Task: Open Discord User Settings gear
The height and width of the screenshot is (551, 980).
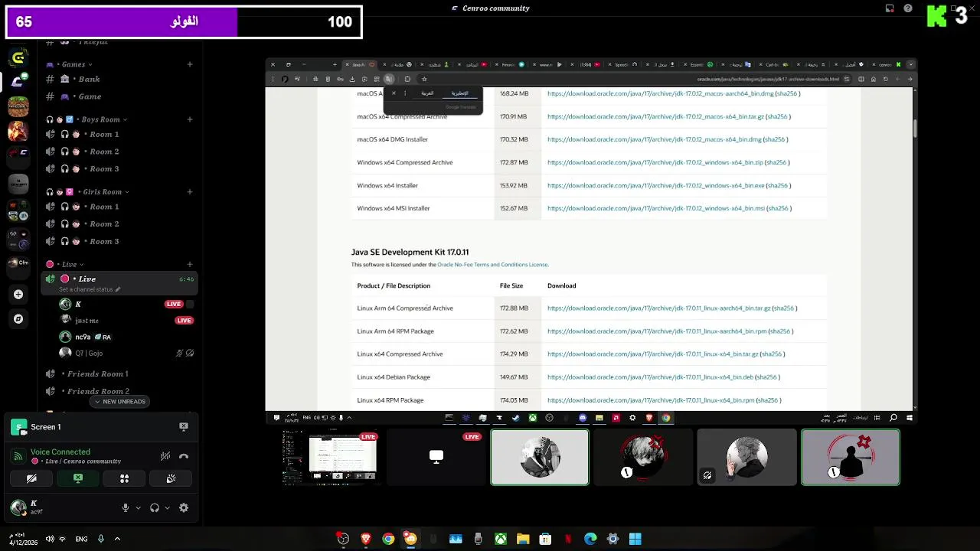Action: click(x=184, y=507)
